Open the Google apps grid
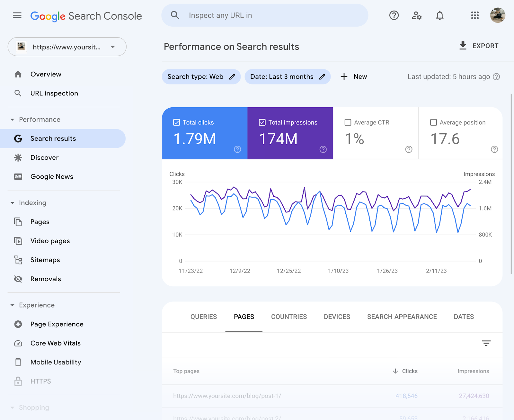 pyautogui.click(x=475, y=15)
